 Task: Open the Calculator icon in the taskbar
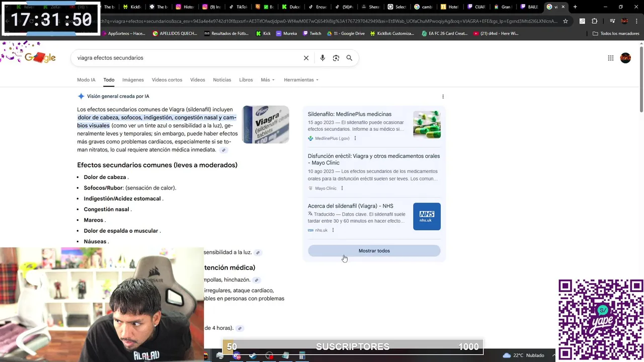302,356
